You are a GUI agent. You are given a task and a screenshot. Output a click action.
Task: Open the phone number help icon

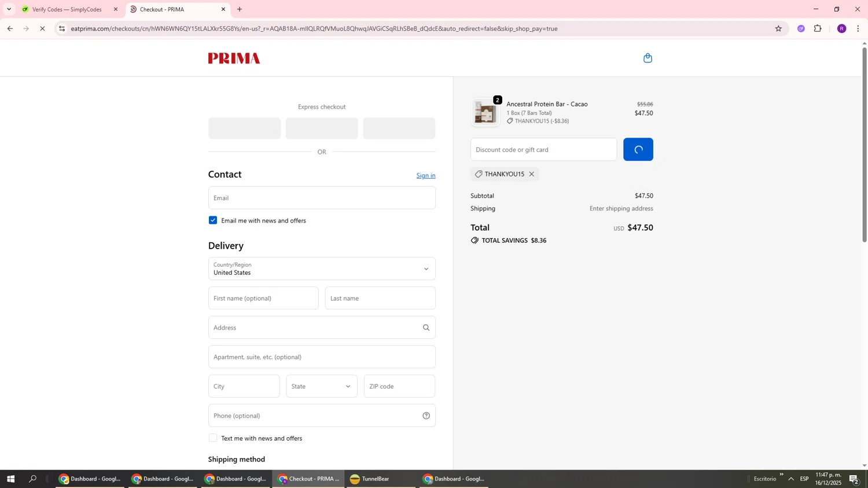tap(426, 416)
